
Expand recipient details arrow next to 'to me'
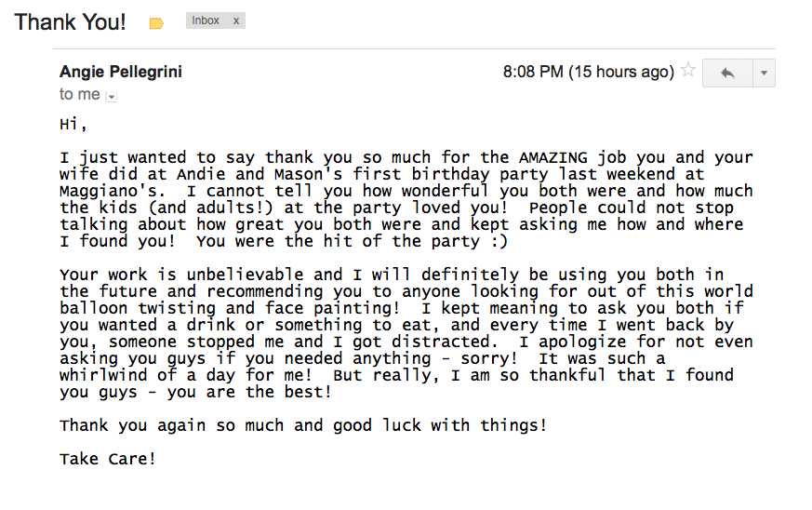(112, 96)
